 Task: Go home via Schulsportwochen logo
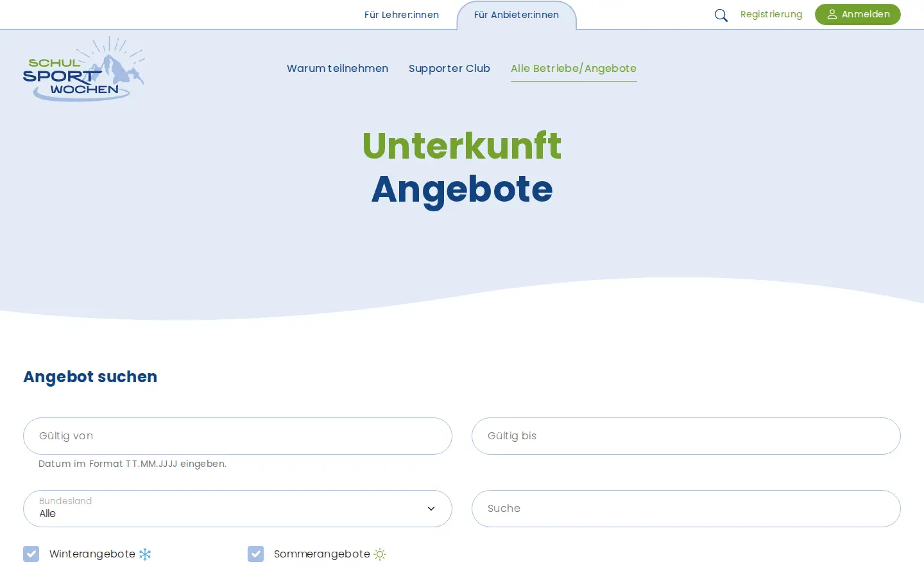(x=84, y=69)
